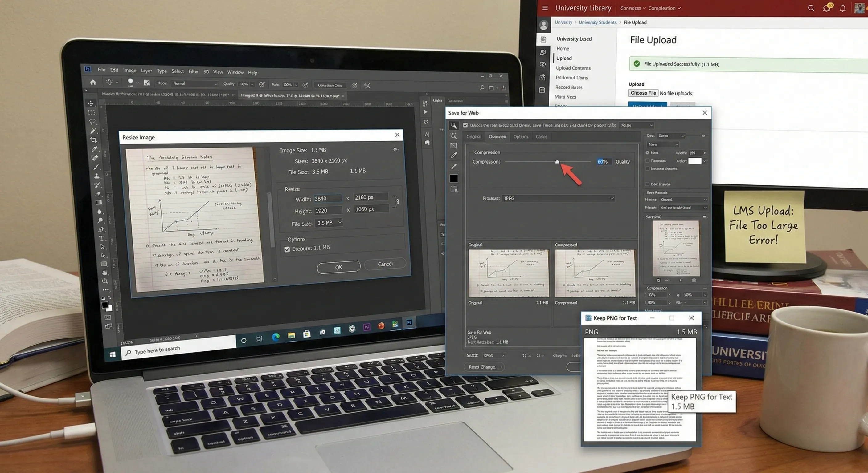This screenshot has width=868, height=473.
Task: Open the Filter menu in Photoshop
Action: (193, 71)
